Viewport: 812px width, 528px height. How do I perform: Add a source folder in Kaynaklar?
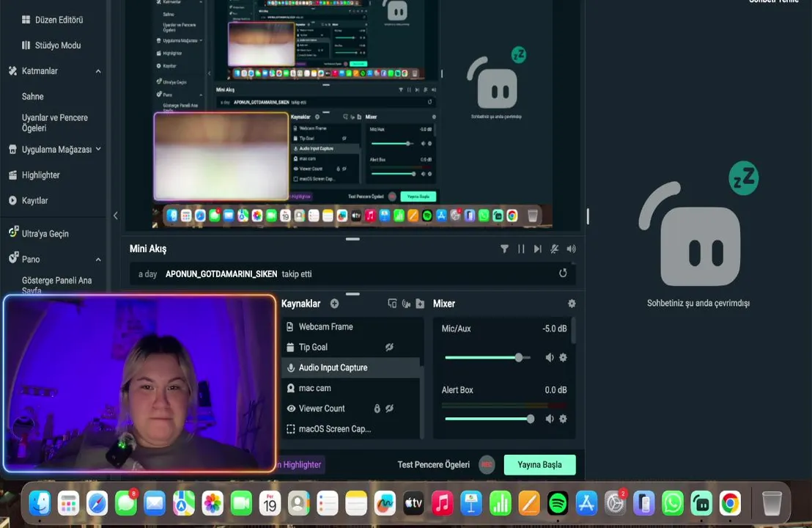pyautogui.click(x=420, y=304)
